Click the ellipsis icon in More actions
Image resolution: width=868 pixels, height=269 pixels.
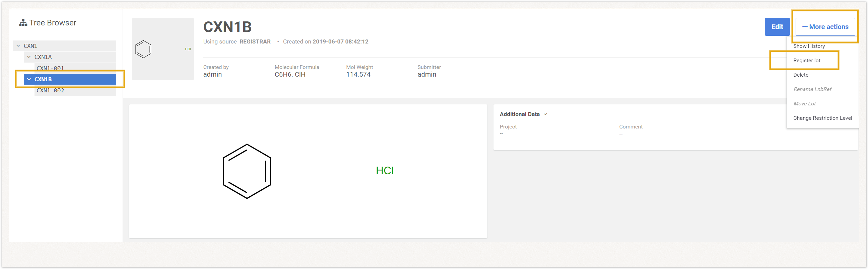(804, 27)
